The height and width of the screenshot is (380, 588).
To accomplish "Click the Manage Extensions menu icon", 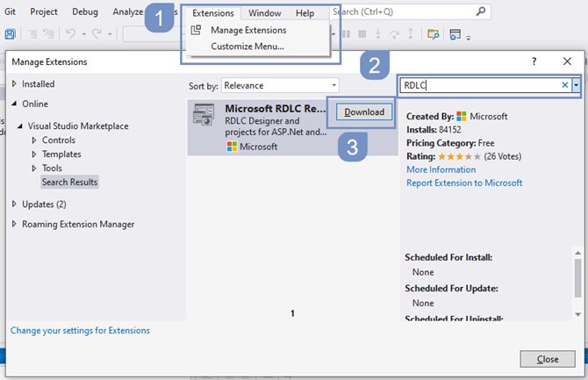I will click(x=196, y=30).
